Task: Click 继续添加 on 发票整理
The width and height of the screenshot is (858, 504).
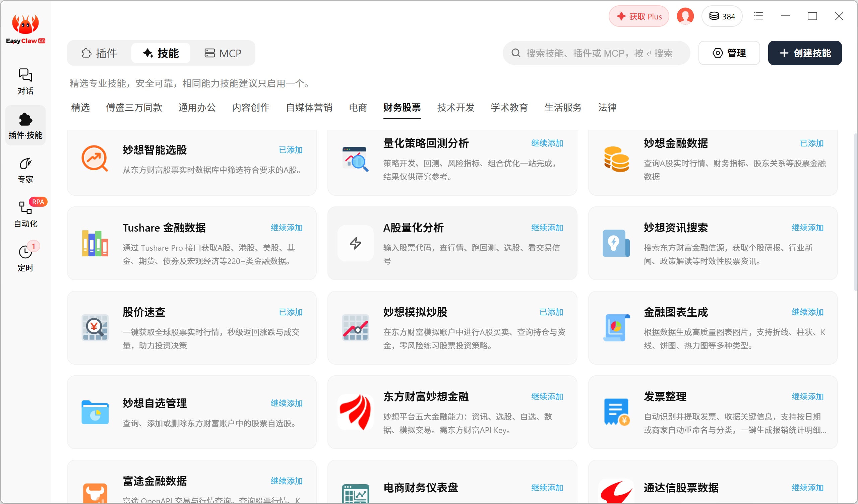Action: pos(807,397)
